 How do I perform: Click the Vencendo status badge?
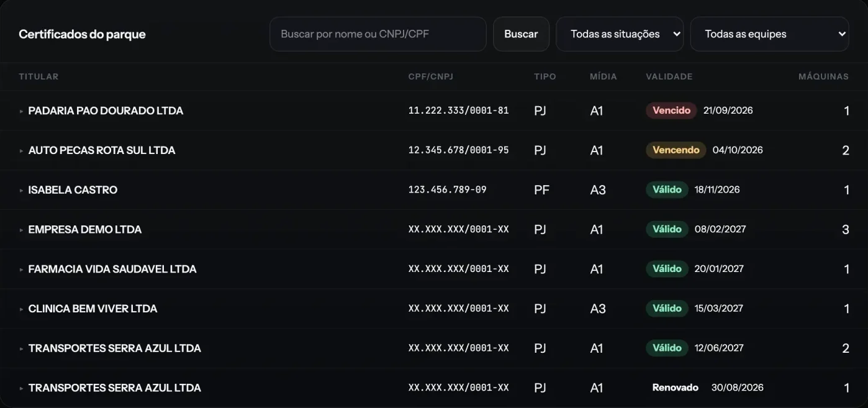pyautogui.click(x=676, y=150)
